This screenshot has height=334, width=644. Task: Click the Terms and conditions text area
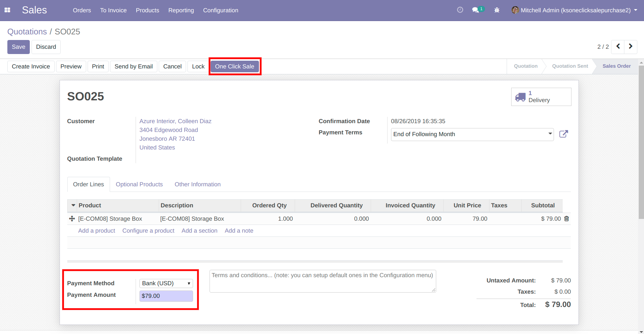tap(322, 281)
